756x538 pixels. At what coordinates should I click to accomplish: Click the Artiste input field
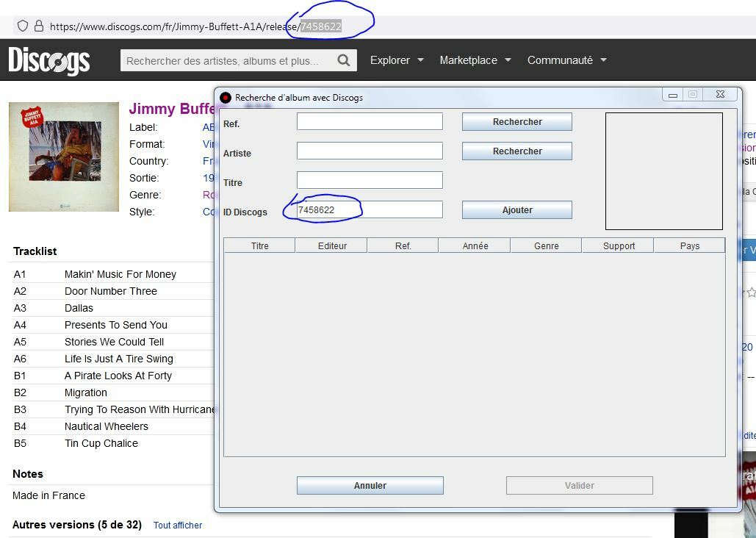pyautogui.click(x=370, y=151)
